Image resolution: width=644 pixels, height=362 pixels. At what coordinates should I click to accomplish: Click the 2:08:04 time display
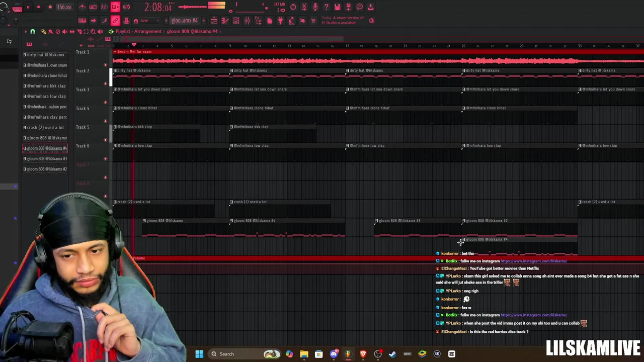click(x=158, y=8)
